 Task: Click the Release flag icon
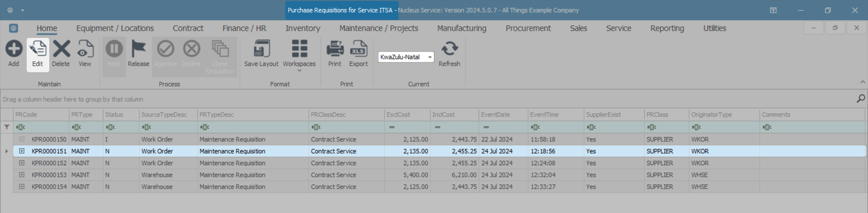(138, 49)
